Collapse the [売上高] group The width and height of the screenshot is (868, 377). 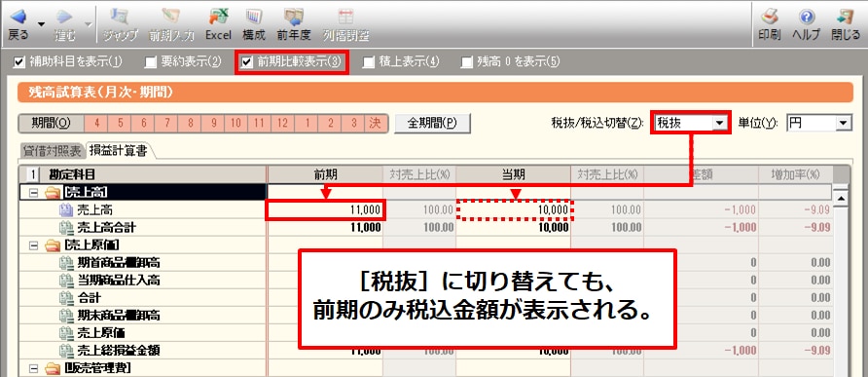coord(33,192)
